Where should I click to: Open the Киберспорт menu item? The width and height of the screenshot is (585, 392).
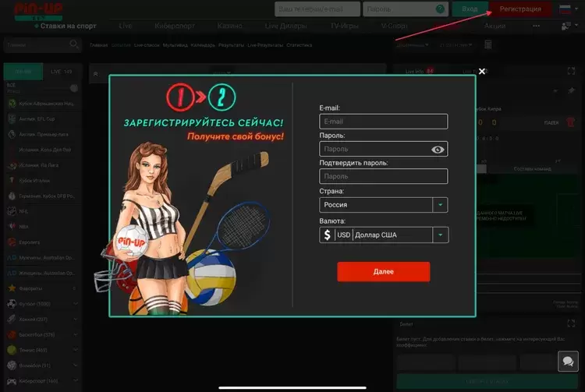click(x=175, y=26)
